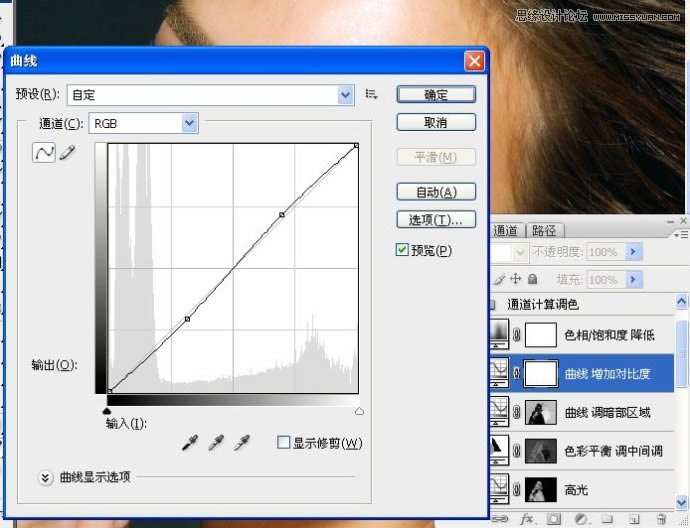Open the 预设 preset dropdown
The width and height of the screenshot is (690, 528).
(x=346, y=95)
